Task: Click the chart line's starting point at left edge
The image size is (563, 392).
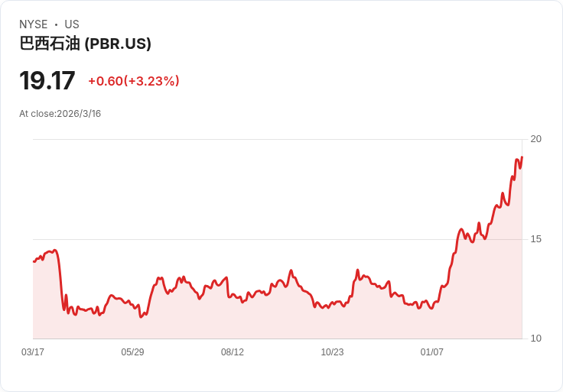Action: pyautogui.click(x=34, y=261)
